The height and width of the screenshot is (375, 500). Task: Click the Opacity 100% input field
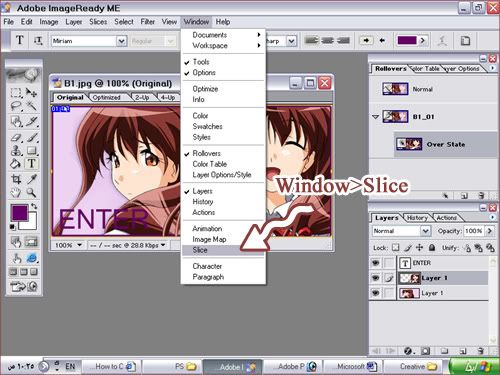tap(473, 231)
